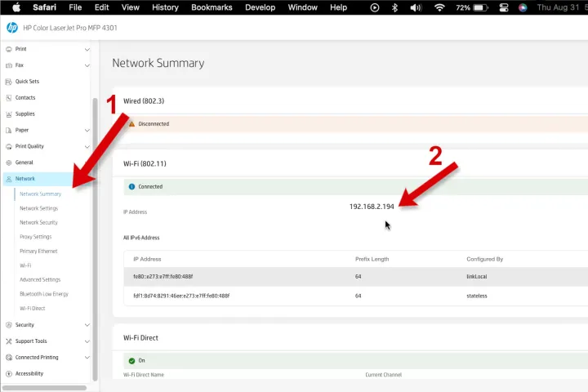
Task: Click the Prefix Length column header
Action: coord(372,259)
